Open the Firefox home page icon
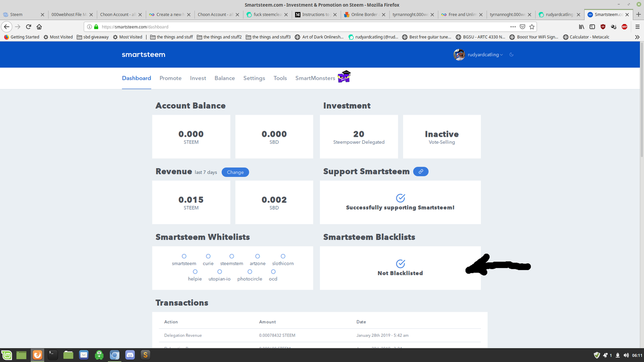Viewport: 644px width, 362px height. point(39,27)
